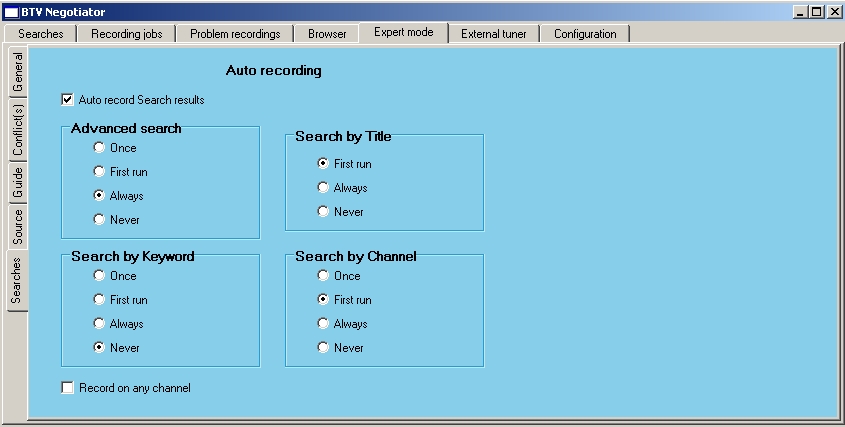Switch to the Browser tab
The height and width of the screenshot is (427, 845).
327,33
